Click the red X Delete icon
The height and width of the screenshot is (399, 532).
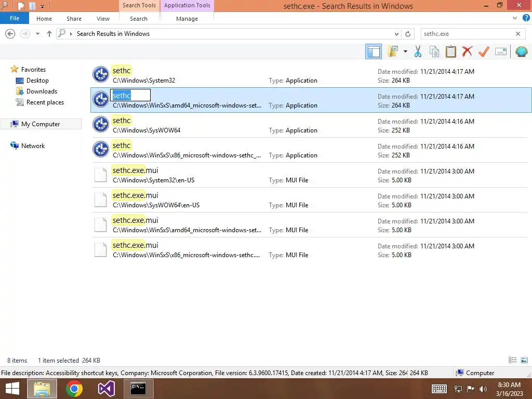coord(467,51)
